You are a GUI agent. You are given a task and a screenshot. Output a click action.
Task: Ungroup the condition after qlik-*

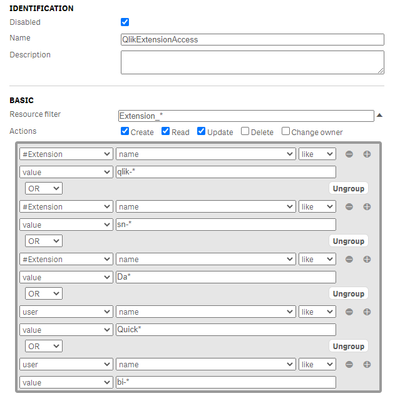[348, 189]
